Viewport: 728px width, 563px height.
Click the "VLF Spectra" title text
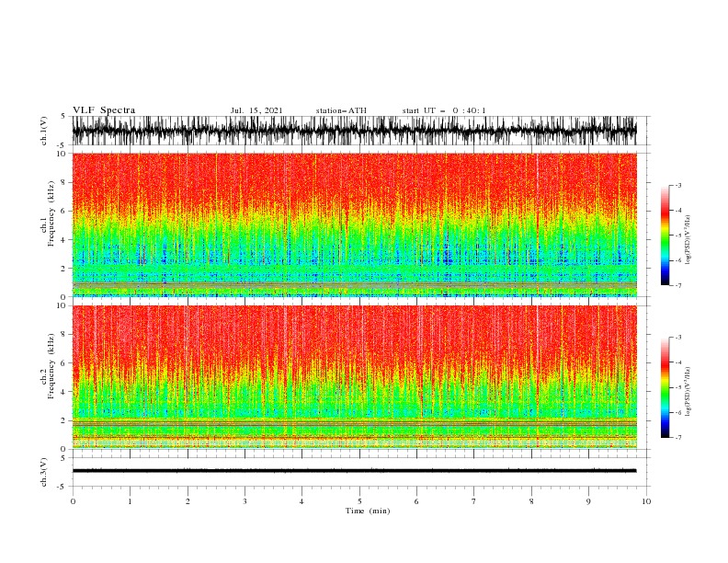click(x=104, y=110)
